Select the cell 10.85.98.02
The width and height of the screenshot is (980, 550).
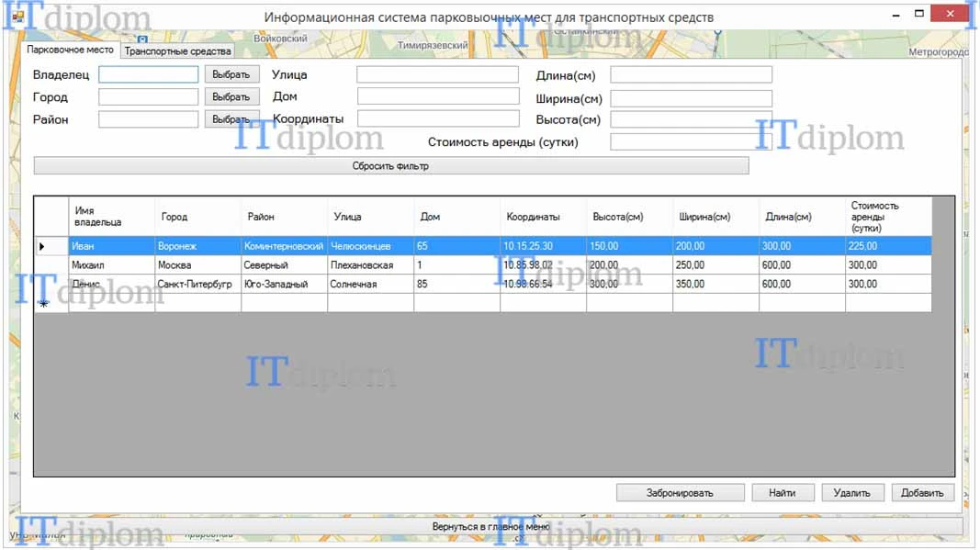pos(543,265)
